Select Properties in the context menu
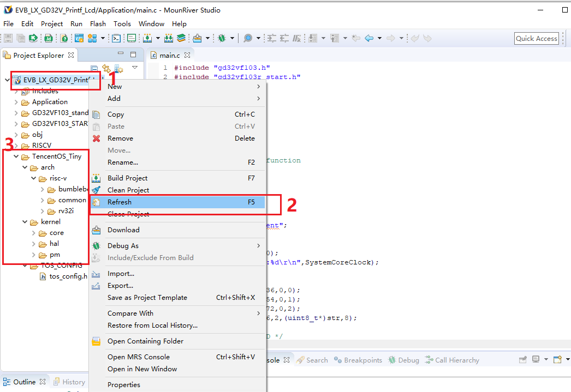Screen dimensions: 571x392 click(178, 385)
